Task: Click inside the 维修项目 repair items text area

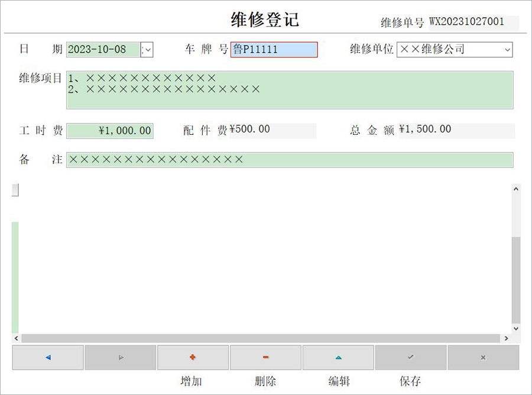Action: [x=290, y=89]
